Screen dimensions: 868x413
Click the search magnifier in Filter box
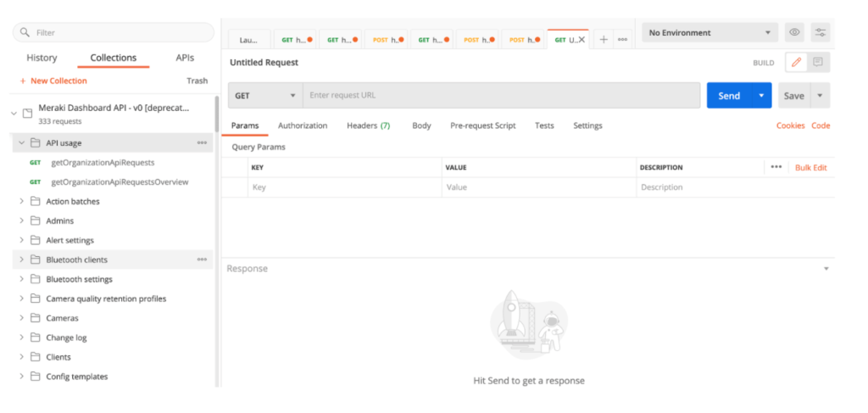25,33
